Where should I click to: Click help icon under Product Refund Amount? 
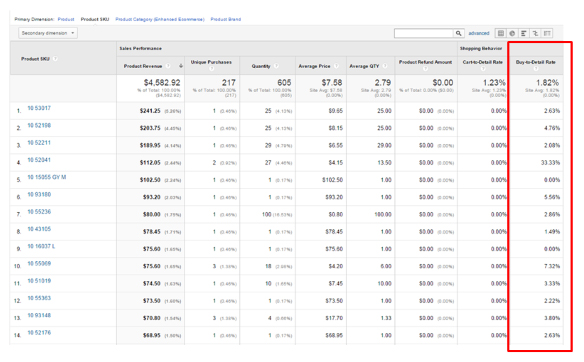click(x=425, y=69)
